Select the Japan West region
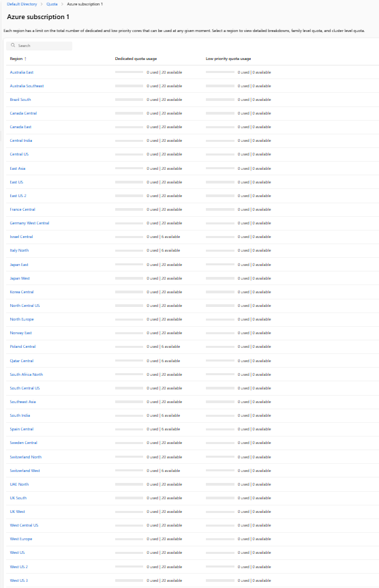Image resolution: width=379 pixels, height=588 pixels. 20,278
